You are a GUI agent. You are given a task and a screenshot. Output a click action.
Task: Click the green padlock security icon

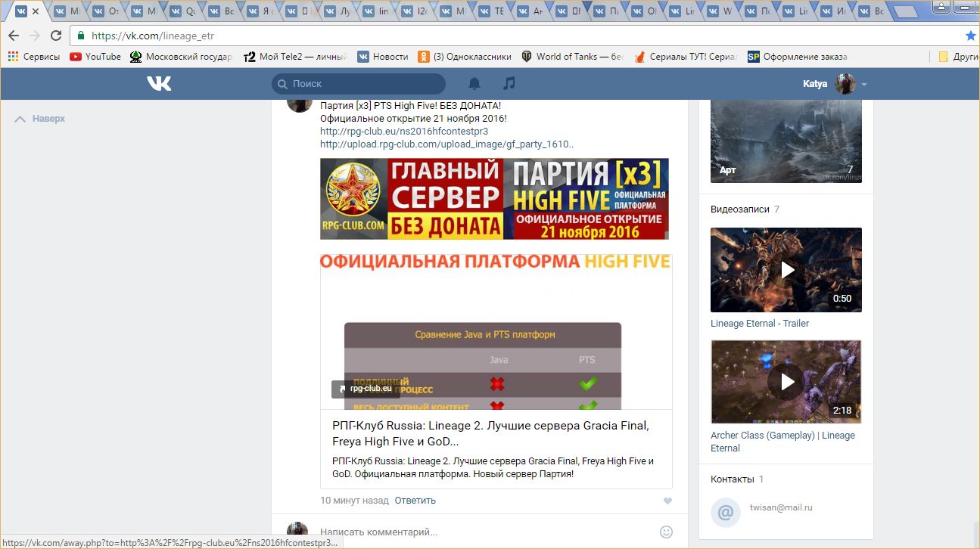(81, 36)
